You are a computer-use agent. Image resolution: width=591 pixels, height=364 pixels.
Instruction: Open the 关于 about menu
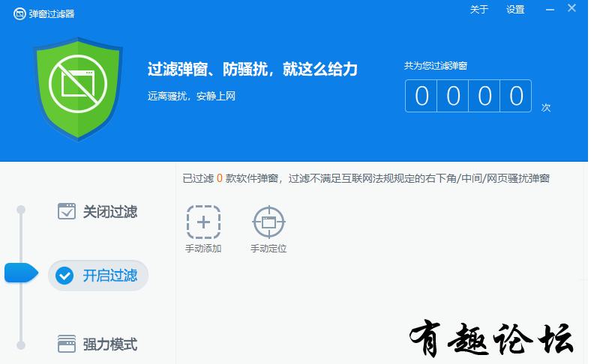[x=479, y=10]
